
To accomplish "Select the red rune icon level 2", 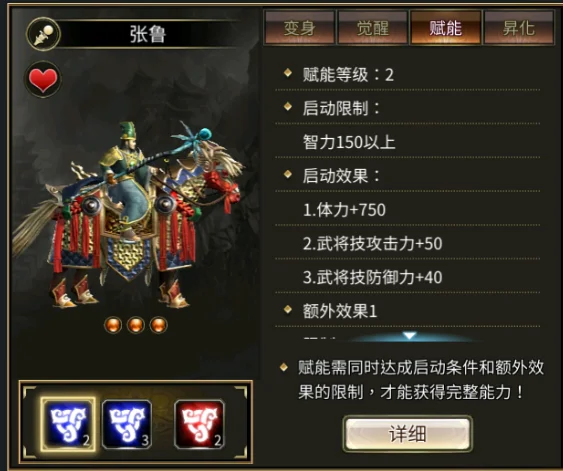I will tap(199, 424).
